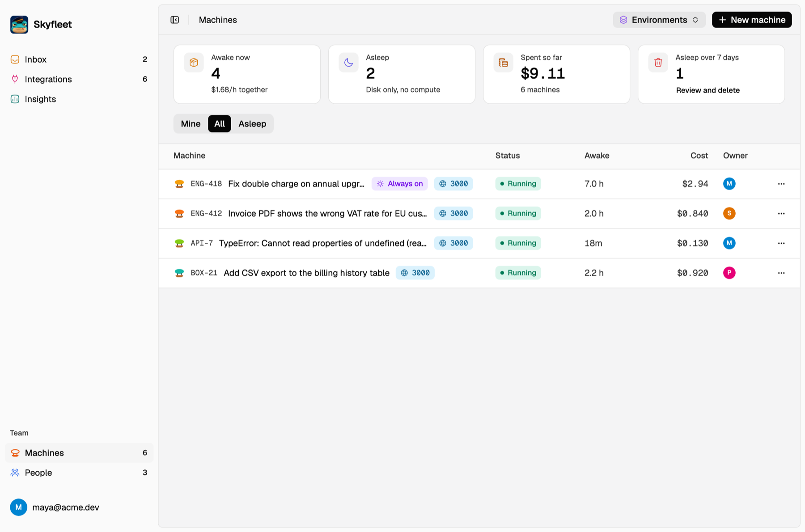Open more options for API-7 row
The height and width of the screenshot is (532, 805).
click(781, 243)
